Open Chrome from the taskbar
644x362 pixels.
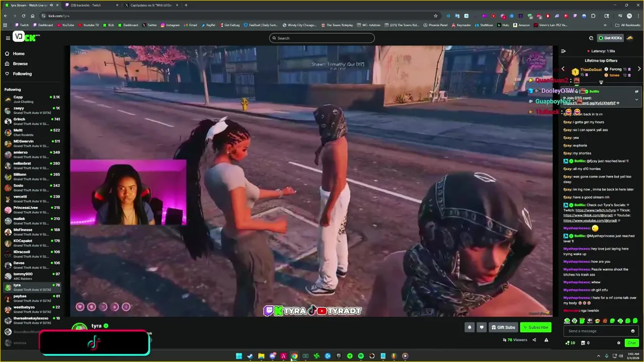tap(294, 356)
